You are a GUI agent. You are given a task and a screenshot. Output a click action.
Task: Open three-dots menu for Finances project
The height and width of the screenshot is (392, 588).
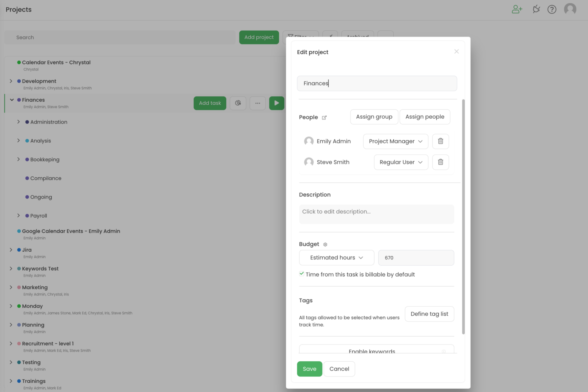(x=258, y=103)
